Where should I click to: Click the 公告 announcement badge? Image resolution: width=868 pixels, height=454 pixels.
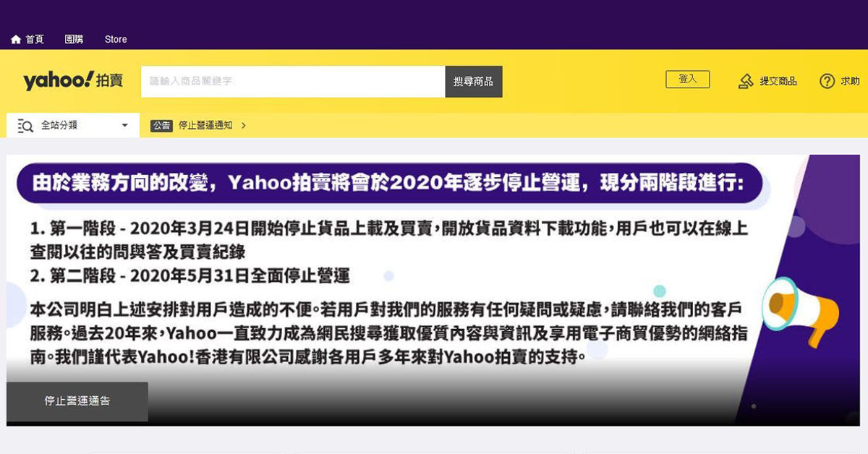(161, 125)
